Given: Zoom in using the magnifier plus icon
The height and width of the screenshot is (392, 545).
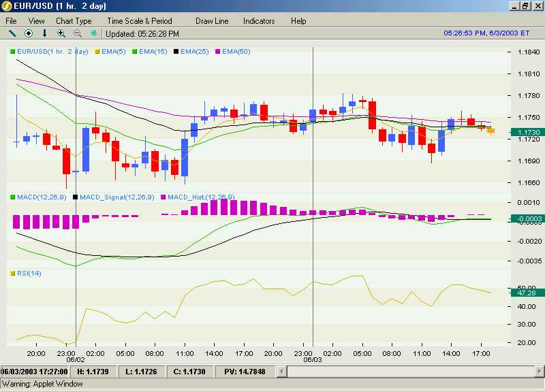Looking at the screenshot, I should click(61, 33).
